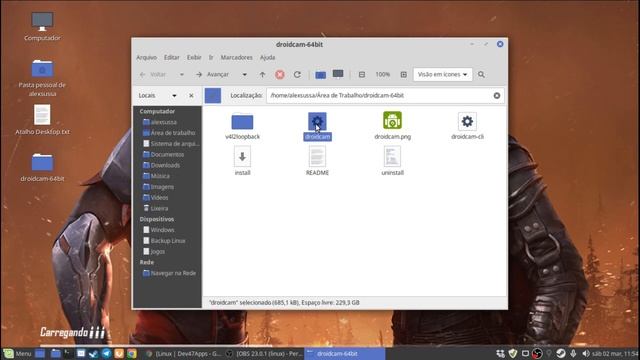Image resolution: width=640 pixels, height=360 pixels.
Task: Switch to Dev47Apps browser taskbar window
Action: coord(183,353)
